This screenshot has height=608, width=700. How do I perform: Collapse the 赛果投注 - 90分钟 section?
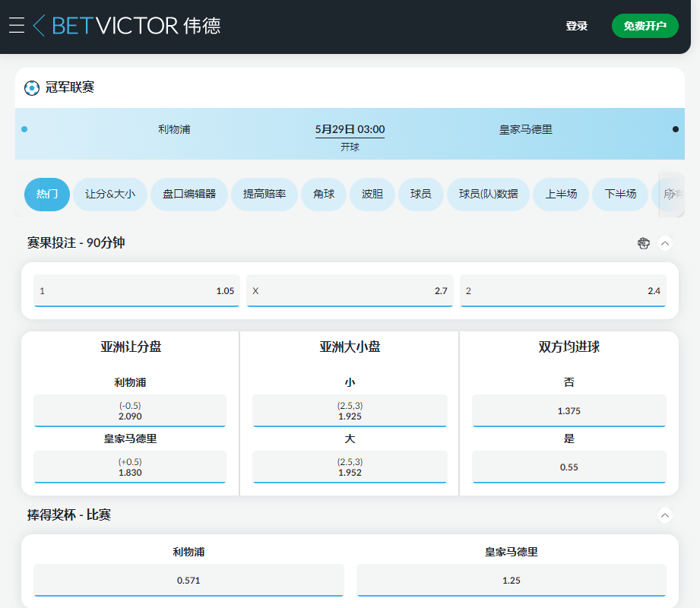pos(666,243)
